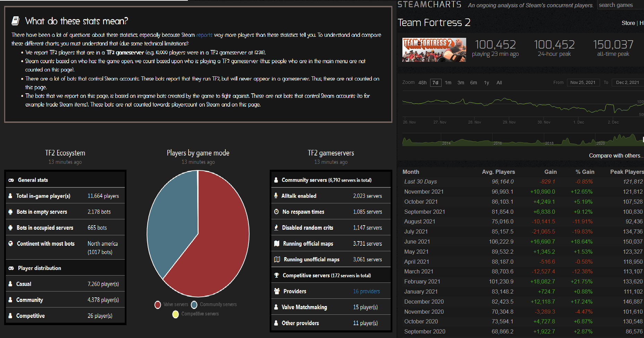Viewport: 644px width, 338px height.
Task: Click the Team Fortress 2 game title
Action: (434, 23)
